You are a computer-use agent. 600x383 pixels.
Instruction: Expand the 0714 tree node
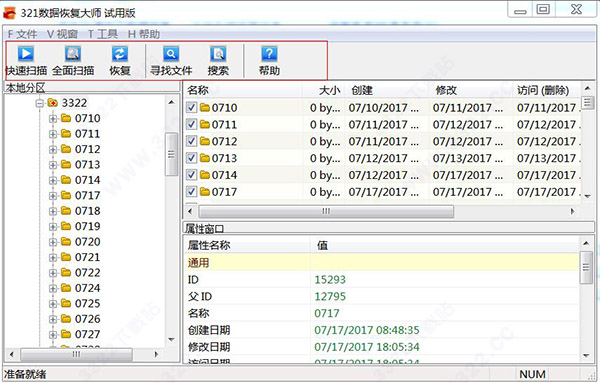53,180
